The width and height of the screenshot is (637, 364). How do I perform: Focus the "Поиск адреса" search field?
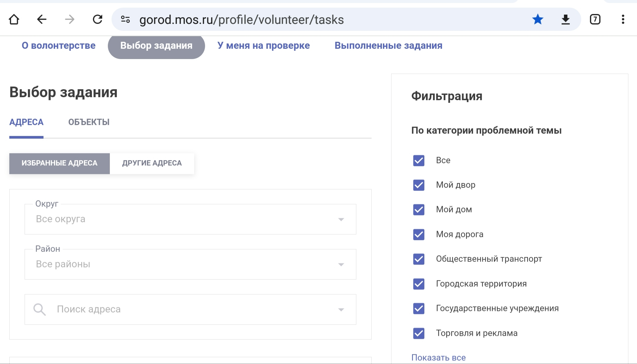tap(190, 310)
